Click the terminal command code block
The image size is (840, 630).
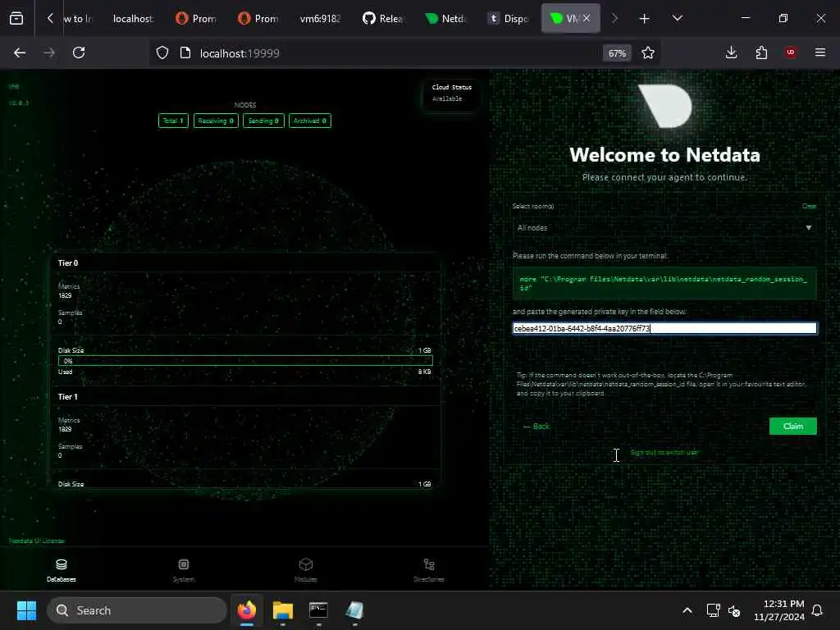pyautogui.click(x=664, y=283)
